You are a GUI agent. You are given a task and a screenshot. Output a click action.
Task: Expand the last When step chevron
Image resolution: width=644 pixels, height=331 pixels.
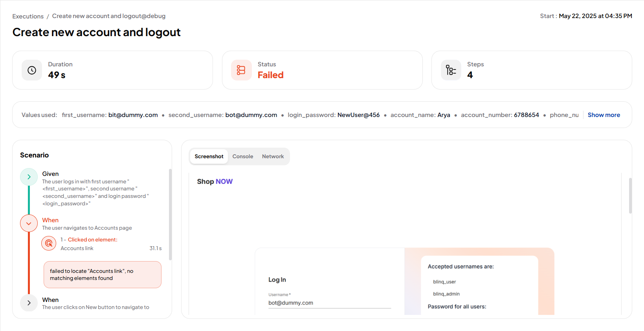pyautogui.click(x=29, y=303)
